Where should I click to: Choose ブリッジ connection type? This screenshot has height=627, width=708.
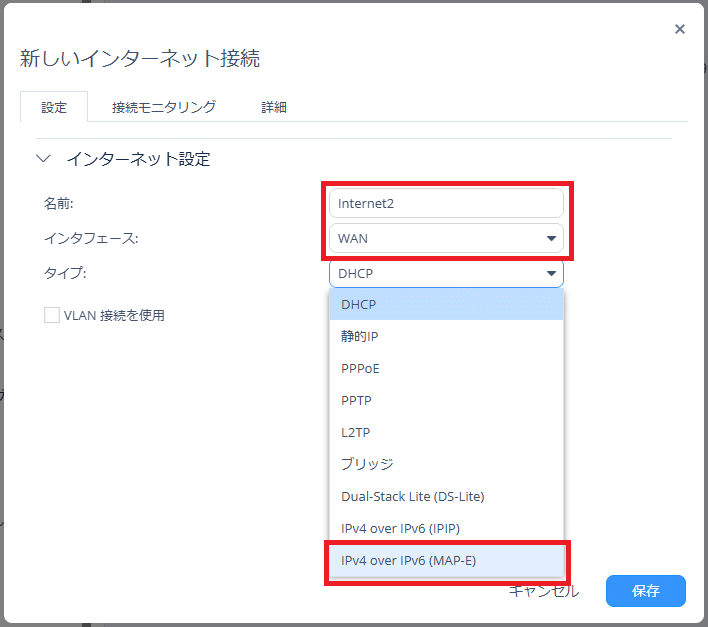[446, 464]
